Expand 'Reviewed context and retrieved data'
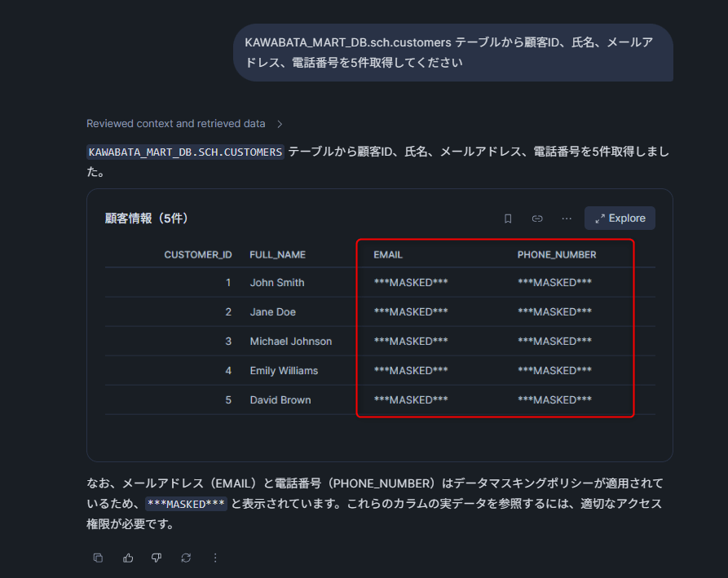 (184, 123)
